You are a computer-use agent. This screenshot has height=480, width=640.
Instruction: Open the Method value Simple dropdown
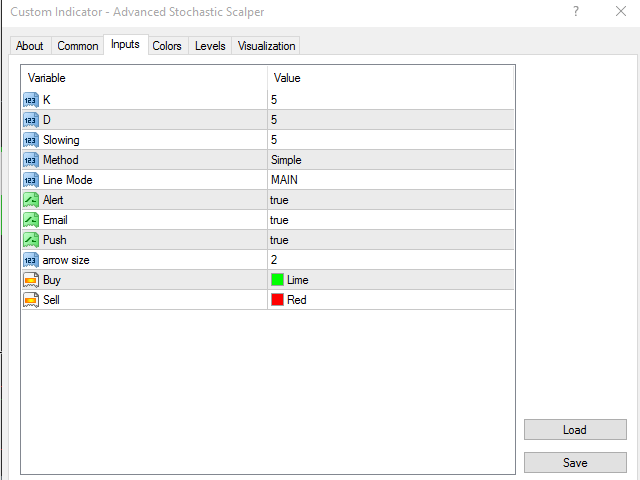(x=390, y=160)
